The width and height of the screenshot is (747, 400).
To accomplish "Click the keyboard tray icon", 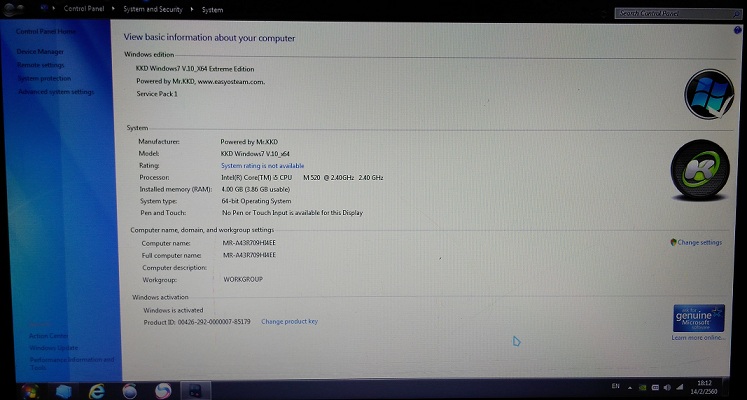I will [x=655, y=388].
